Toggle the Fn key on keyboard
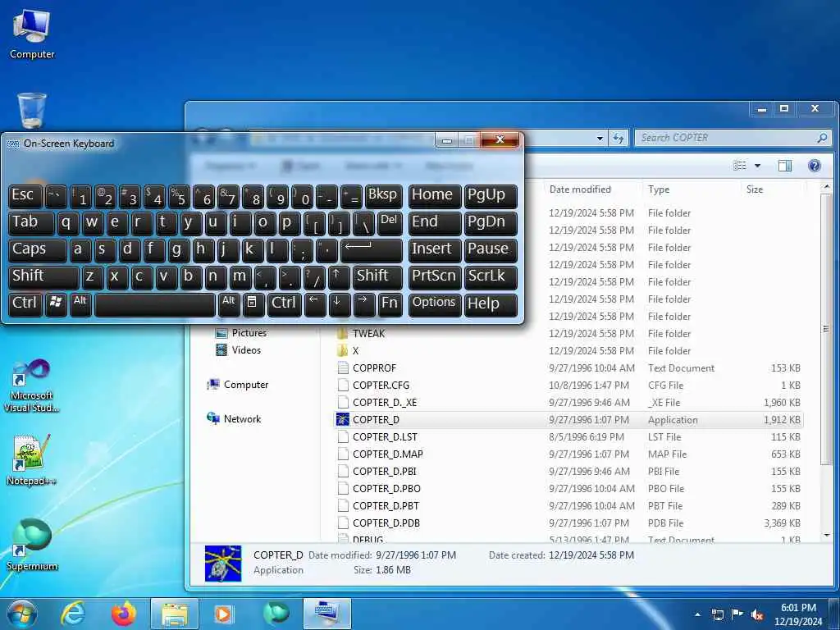840x630 pixels. (x=390, y=304)
